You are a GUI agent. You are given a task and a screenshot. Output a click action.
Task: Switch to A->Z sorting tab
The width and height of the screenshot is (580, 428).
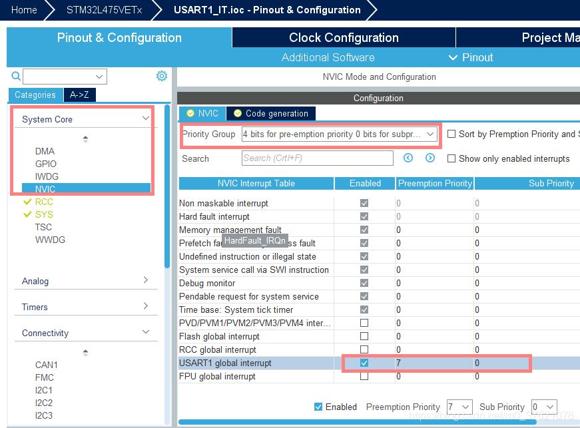click(x=80, y=95)
